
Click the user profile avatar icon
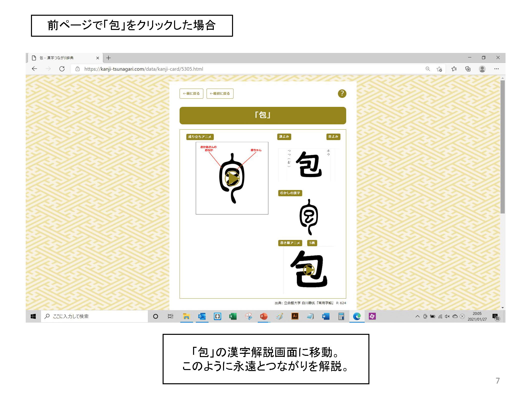tap(482, 69)
